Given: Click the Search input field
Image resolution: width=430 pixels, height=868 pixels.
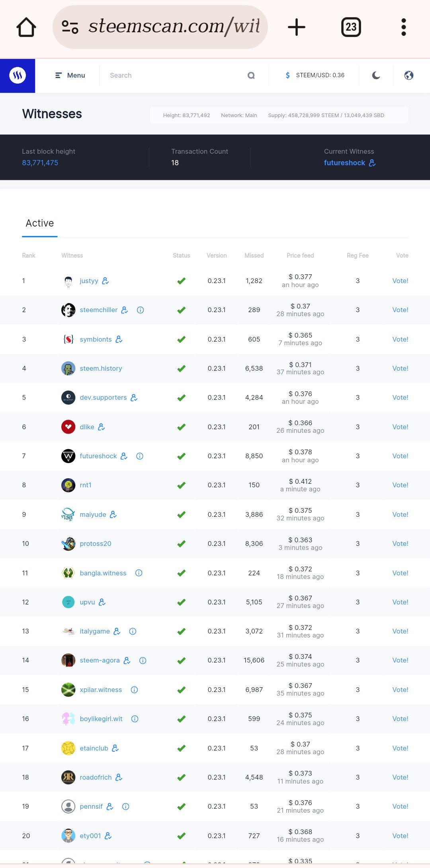Looking at the screenshot, I should (x=175, y=76).
